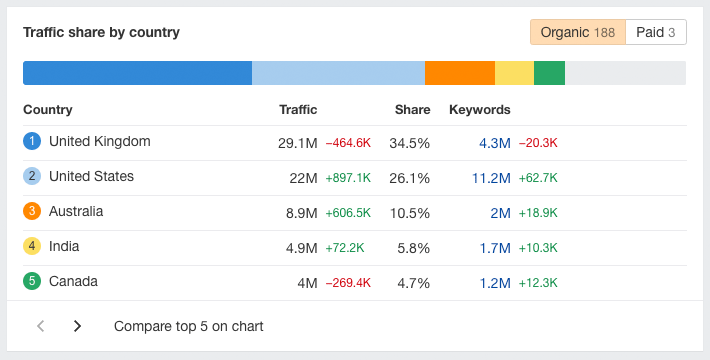This screenshot has width=710, height=360.
Task: Click the 4.7% share value
Action: (x=413, y=283)
